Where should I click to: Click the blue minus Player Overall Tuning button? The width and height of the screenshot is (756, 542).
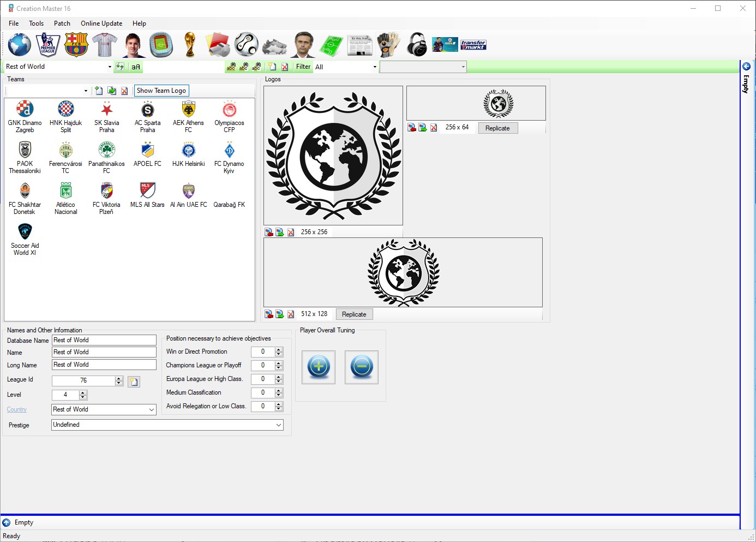pos(362,367)
